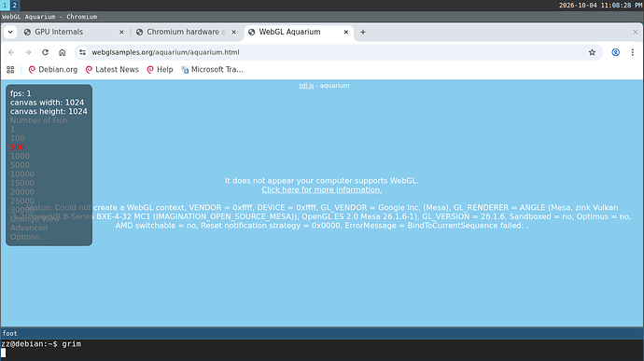Image resolution: width=644 pixels, height=361 pixels.
Task: Click the clock in the top bar
Action: (600, 6)
